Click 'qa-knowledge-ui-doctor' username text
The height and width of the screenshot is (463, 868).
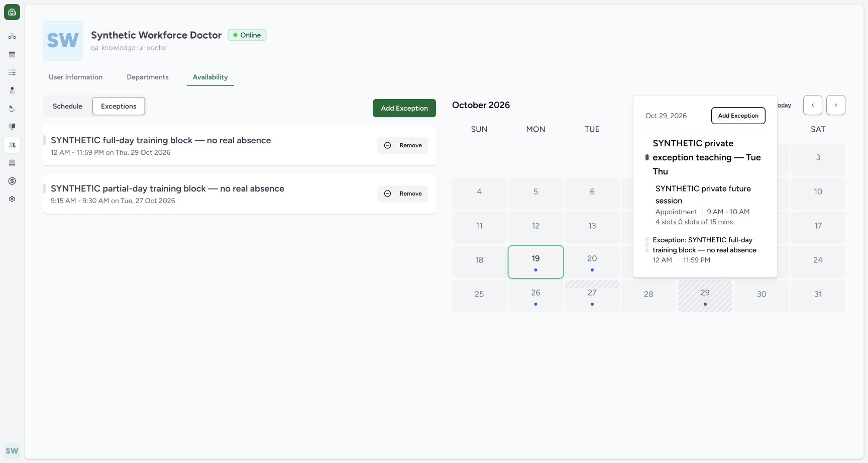pos(129,48)
